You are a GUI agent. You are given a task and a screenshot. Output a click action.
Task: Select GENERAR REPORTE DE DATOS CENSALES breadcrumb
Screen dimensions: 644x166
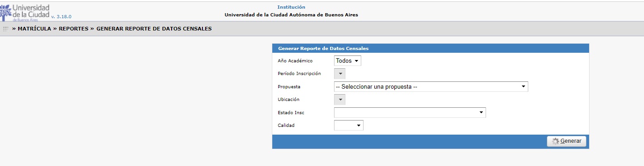pyautogui.click(x=154, y=29)
